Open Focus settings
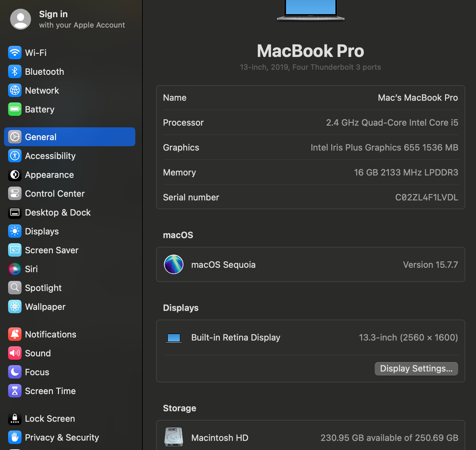This screenshot has height=450, width=476. [x=70, y=372]
